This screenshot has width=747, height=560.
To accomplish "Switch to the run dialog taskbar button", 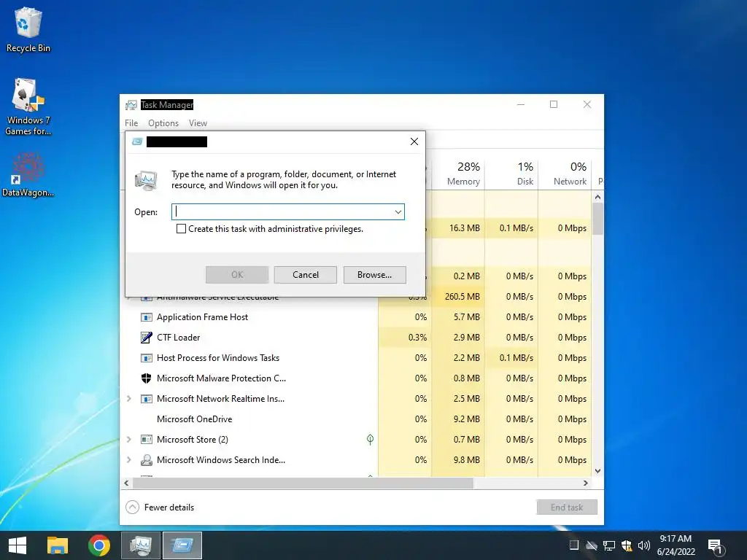I will point(182,545).
